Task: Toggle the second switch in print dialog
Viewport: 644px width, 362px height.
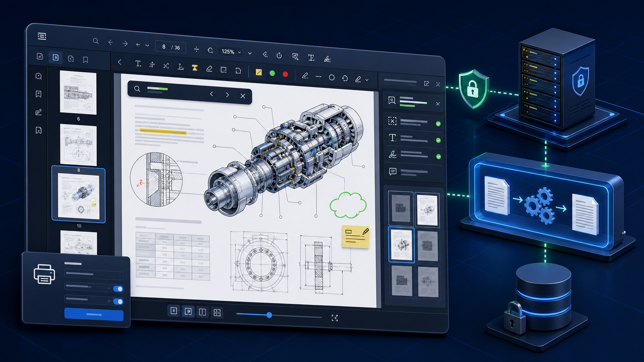Action: coord(118,301)
